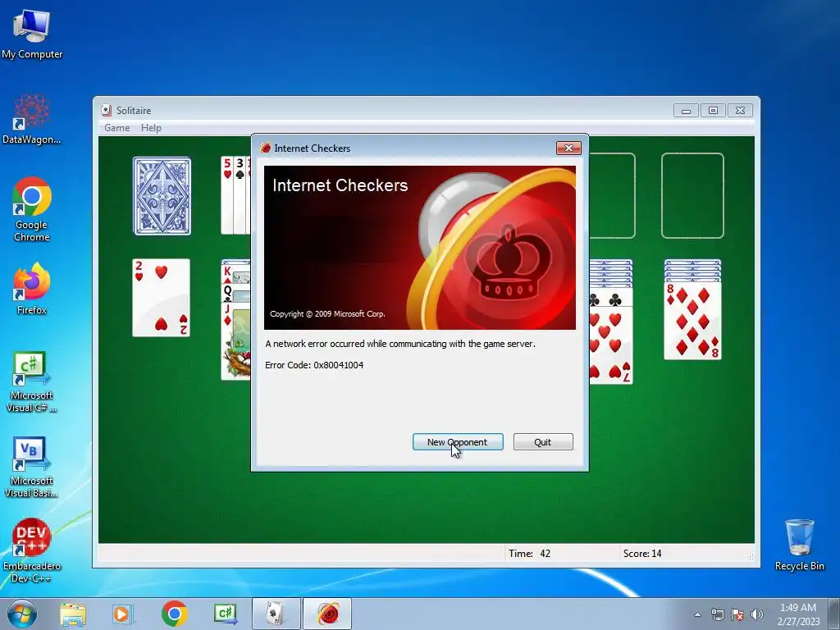Click the Internet Checkers title bar icon
Image resolution: width=840 pixels, height=630 pixels.
(265, 148)
